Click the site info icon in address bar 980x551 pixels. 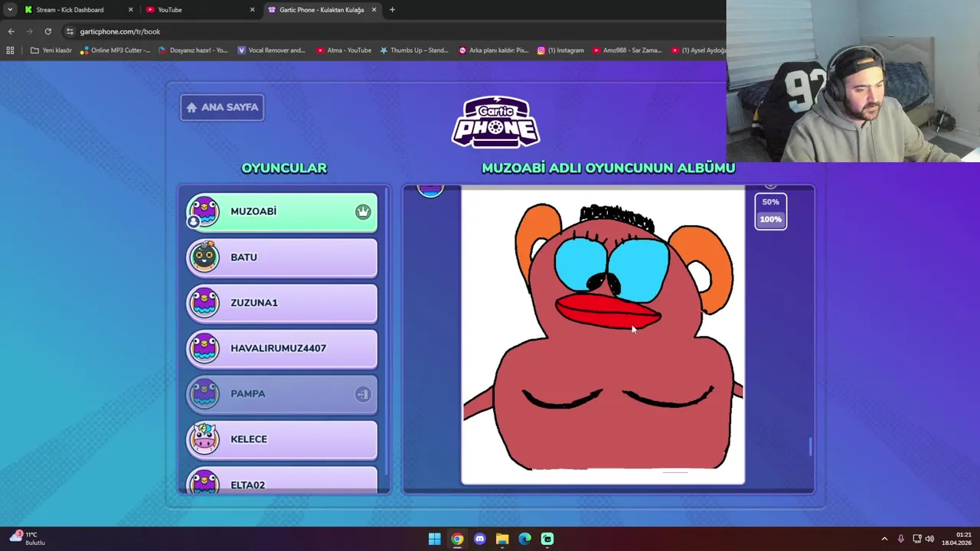pos(70,31)
